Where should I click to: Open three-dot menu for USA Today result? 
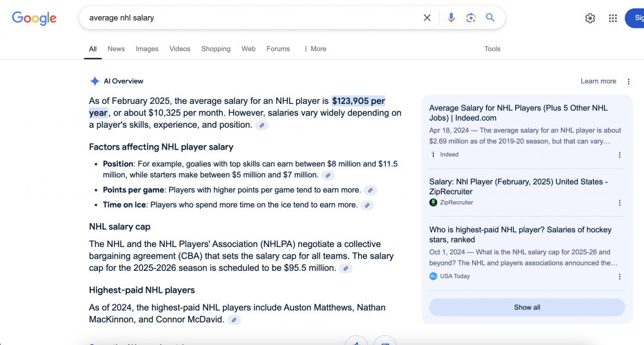620,277
